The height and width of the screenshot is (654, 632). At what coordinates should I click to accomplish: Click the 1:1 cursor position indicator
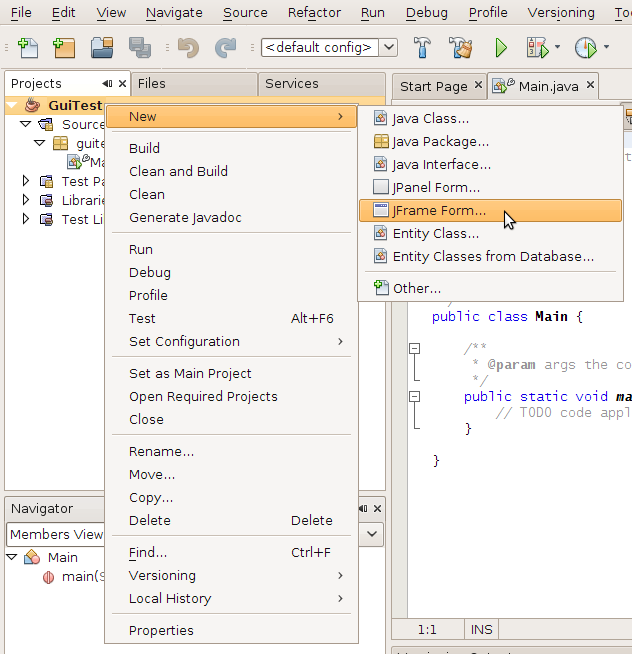pyautogui.click(x=427, y=629)
